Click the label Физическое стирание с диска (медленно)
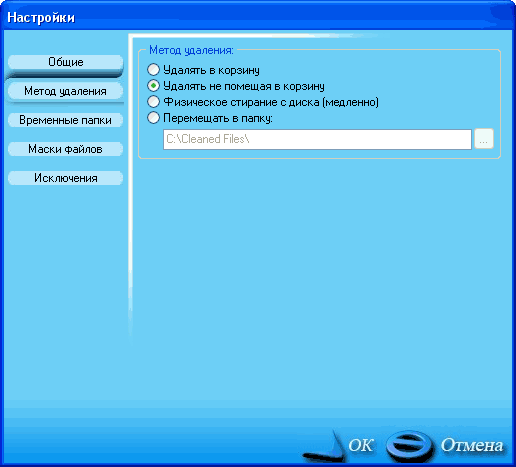 click(271, 102)
